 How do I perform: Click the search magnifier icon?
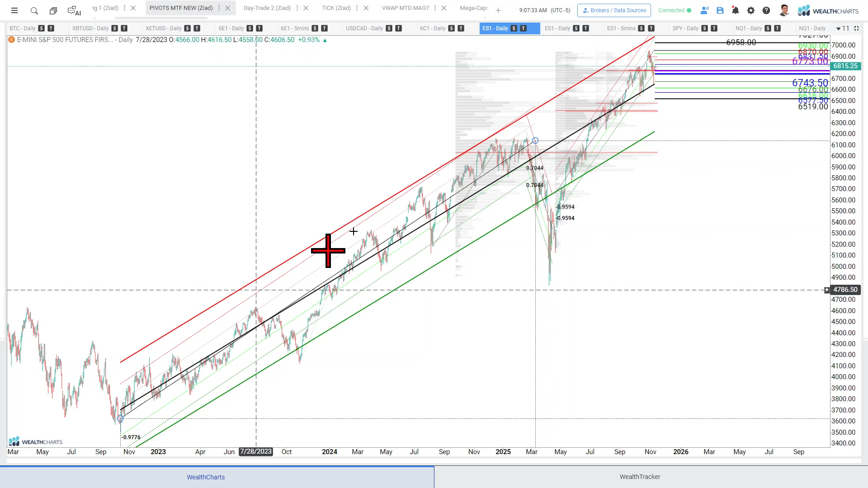[34, 10]
